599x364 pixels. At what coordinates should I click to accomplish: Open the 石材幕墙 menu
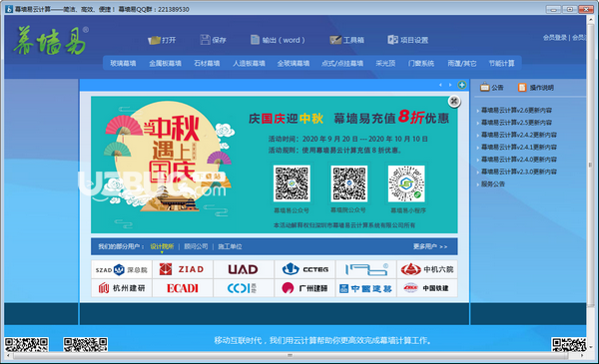coord(207,63)
